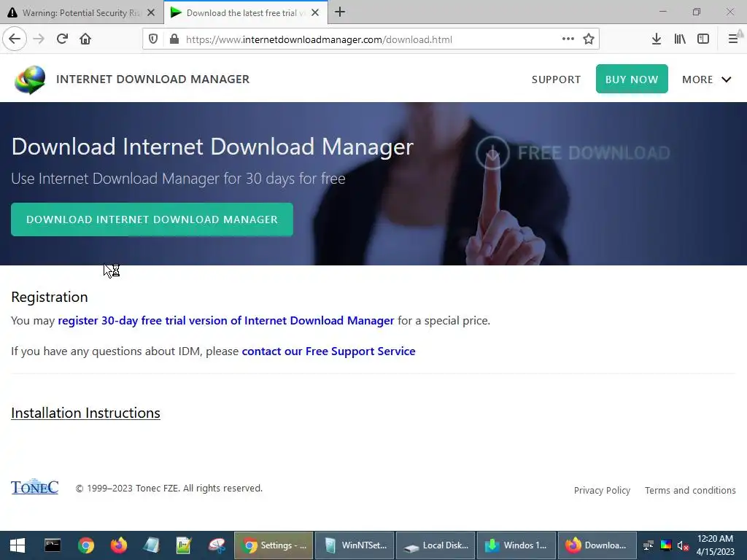Screen dimensions: 747x560
Task: Switch to Windos 1... taskbar window
Action: tap(516, 545)
